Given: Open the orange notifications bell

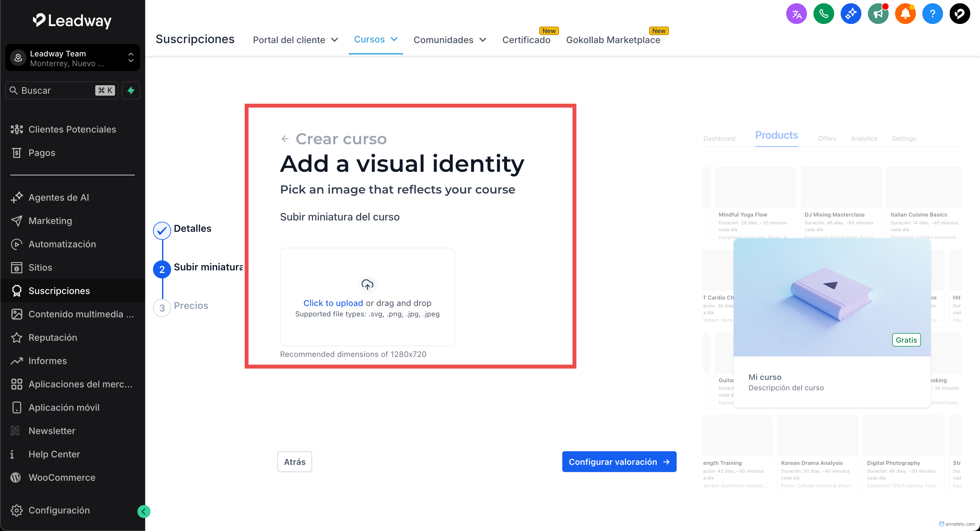Looking at the screenshot, I should click(905, 14).
